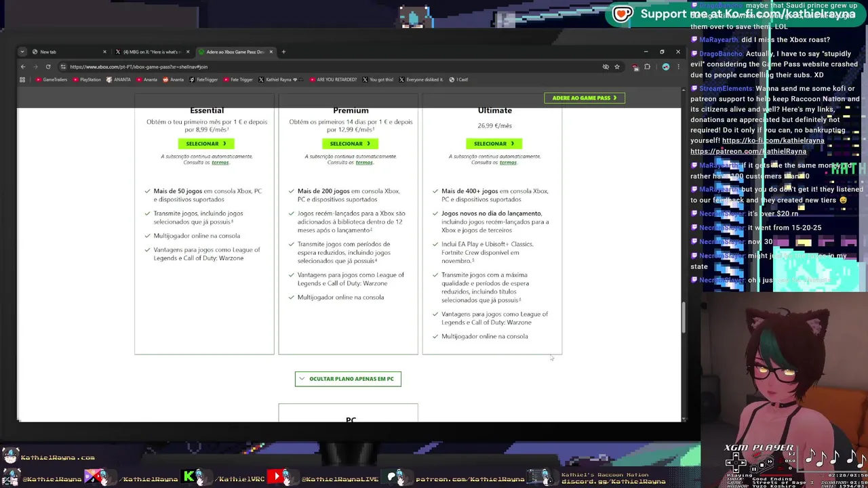Open the uppercase ANANTA bookmark
The width and height of the screenshot is (868, 488).
click(x=118, y=79)
